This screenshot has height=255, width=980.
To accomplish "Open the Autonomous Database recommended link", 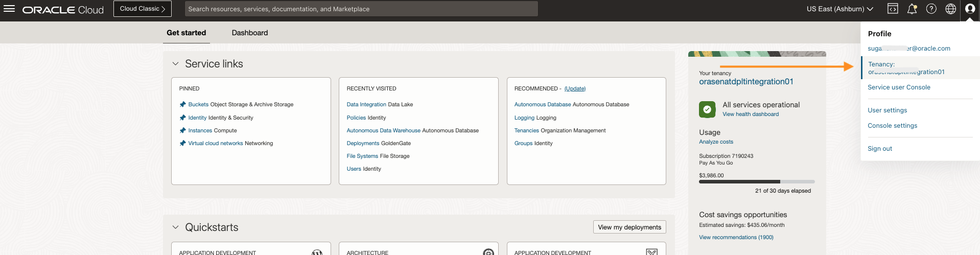I will pos(543,104).
